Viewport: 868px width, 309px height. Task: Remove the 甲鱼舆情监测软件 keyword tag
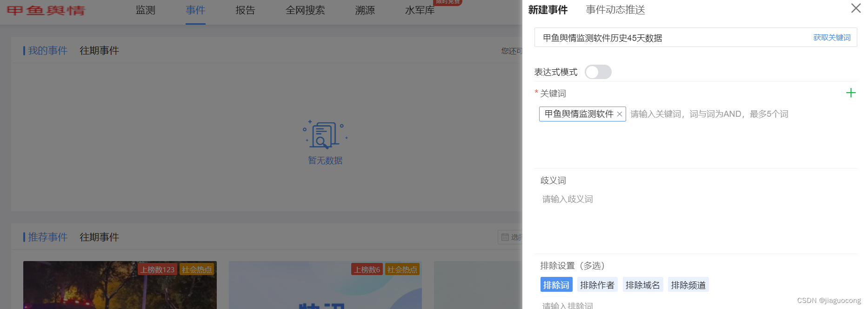(620, 114)
